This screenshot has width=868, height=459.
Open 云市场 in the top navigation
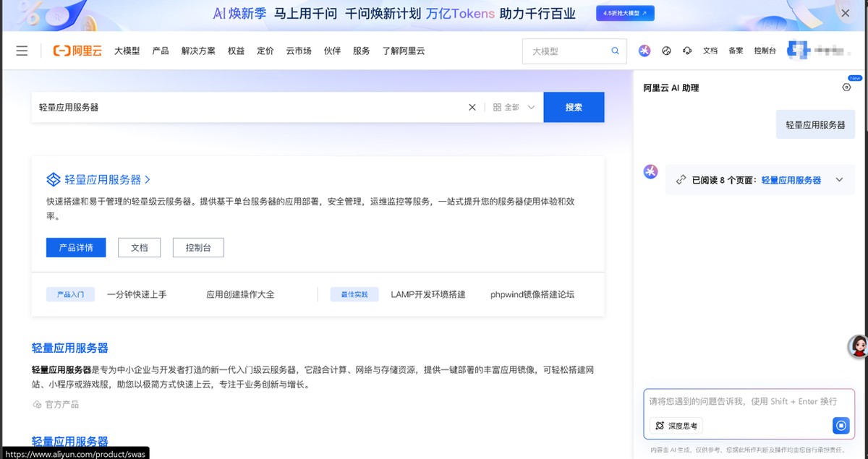[x=299, y=51]
